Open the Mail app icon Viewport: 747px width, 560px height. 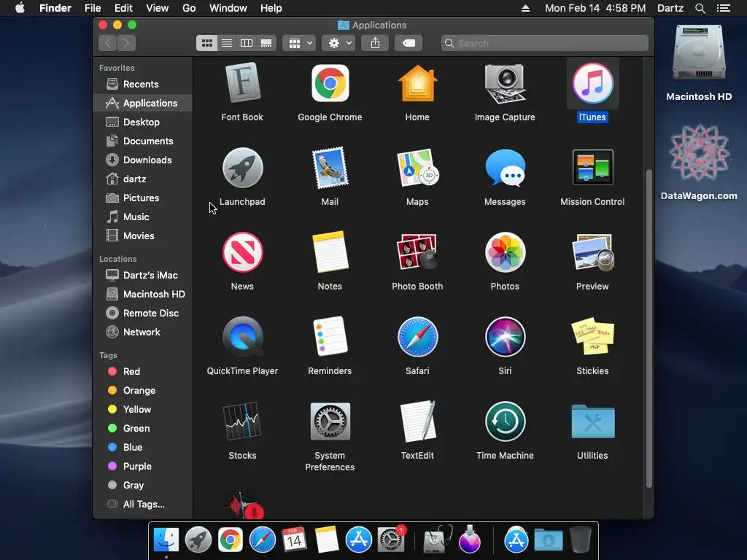click(x=330, y=168)
